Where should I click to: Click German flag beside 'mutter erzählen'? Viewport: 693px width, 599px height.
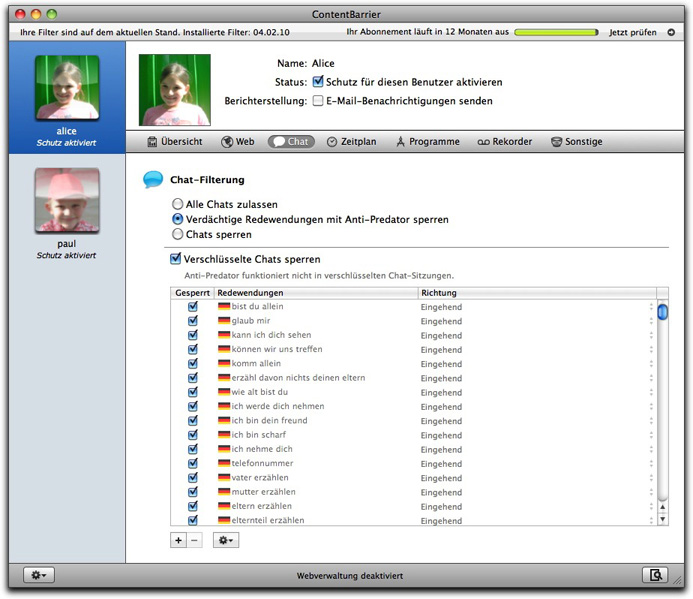point(224,492)
